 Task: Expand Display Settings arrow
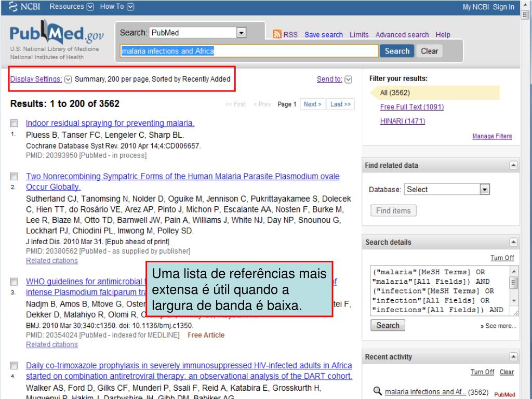[68, 79]
